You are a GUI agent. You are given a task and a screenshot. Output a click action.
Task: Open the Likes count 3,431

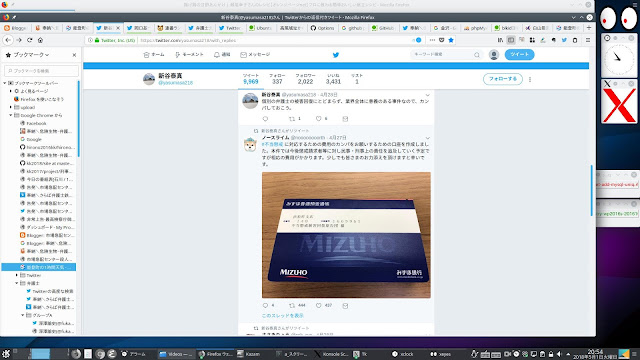pos(333,79)
